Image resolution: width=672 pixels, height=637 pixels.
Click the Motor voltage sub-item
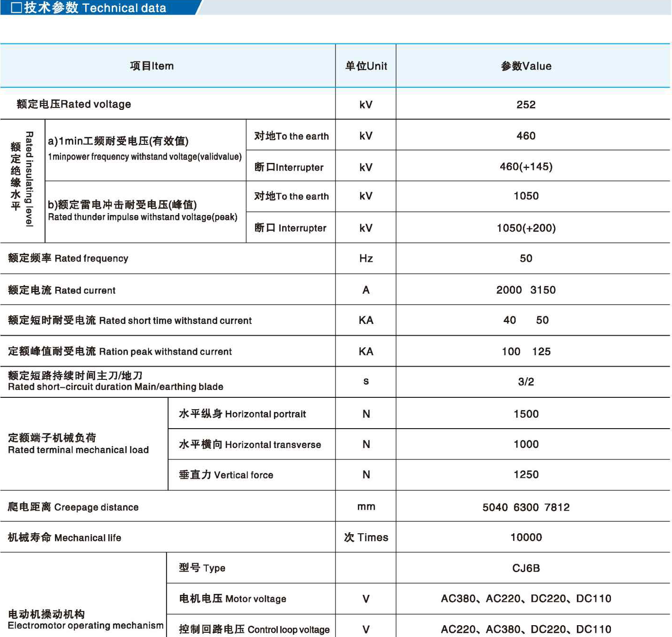point(232,599)
